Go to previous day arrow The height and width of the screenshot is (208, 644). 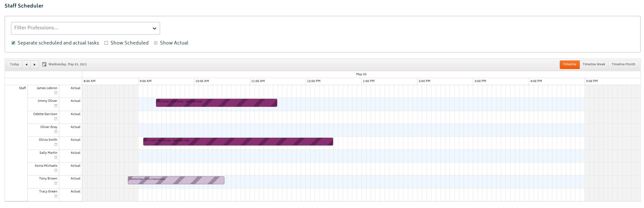[27, 65]
